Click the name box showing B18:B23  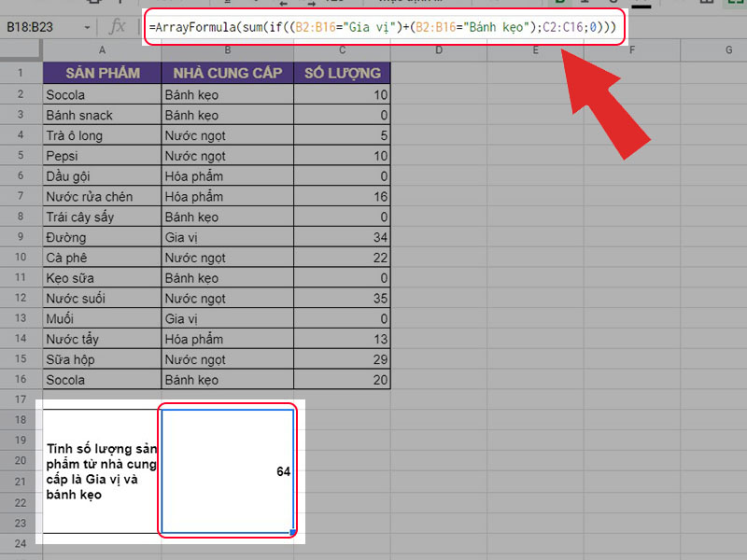[42, 27]
